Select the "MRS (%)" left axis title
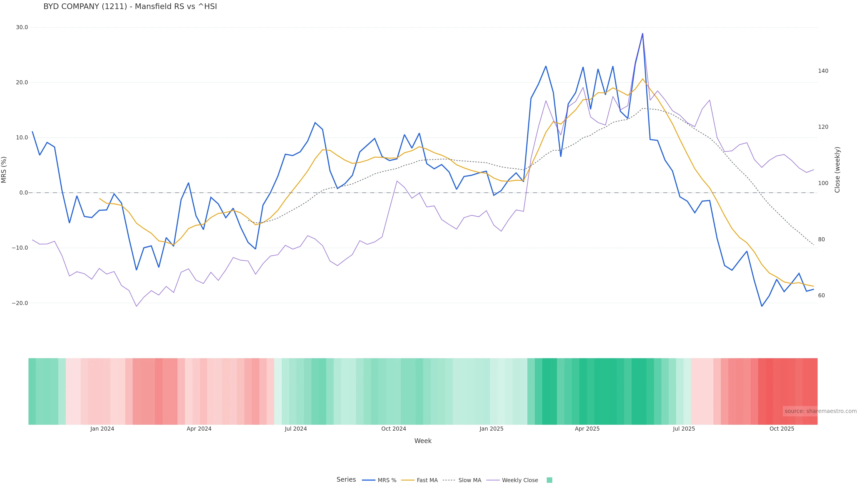Screen dimensions: 868x488 (4, 169)
